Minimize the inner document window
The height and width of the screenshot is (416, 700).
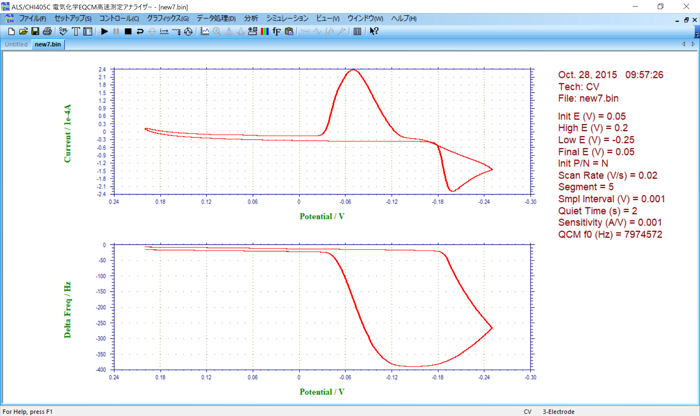(x=678, y=20)
